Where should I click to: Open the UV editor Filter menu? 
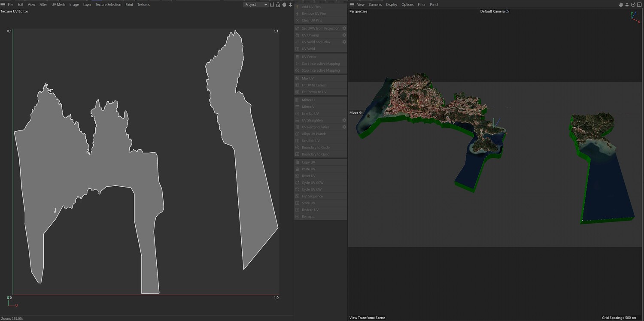pyautogui.click(x=43, y=5)
